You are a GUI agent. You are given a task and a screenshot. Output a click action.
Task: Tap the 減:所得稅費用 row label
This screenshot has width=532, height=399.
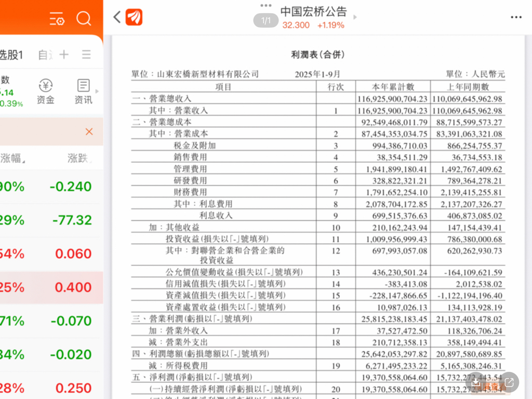178,366
